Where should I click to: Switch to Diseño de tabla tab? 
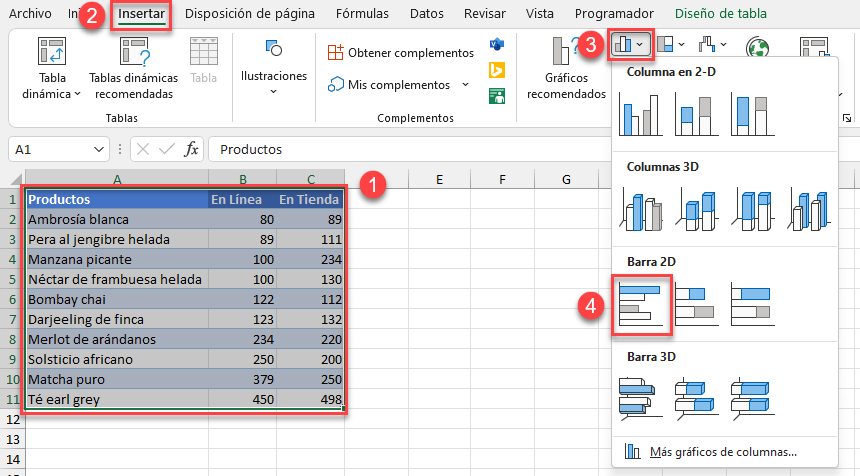721,13
